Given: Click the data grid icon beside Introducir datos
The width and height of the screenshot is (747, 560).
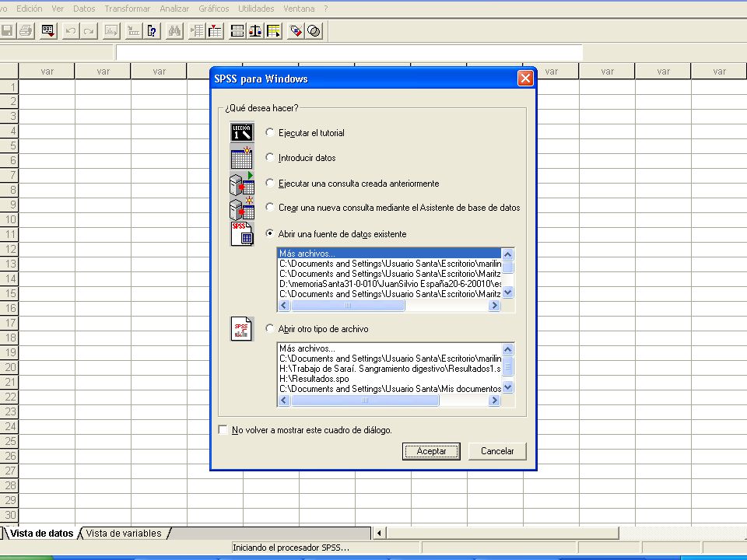Looking at the screenshot, I should [x=242, y=158].
